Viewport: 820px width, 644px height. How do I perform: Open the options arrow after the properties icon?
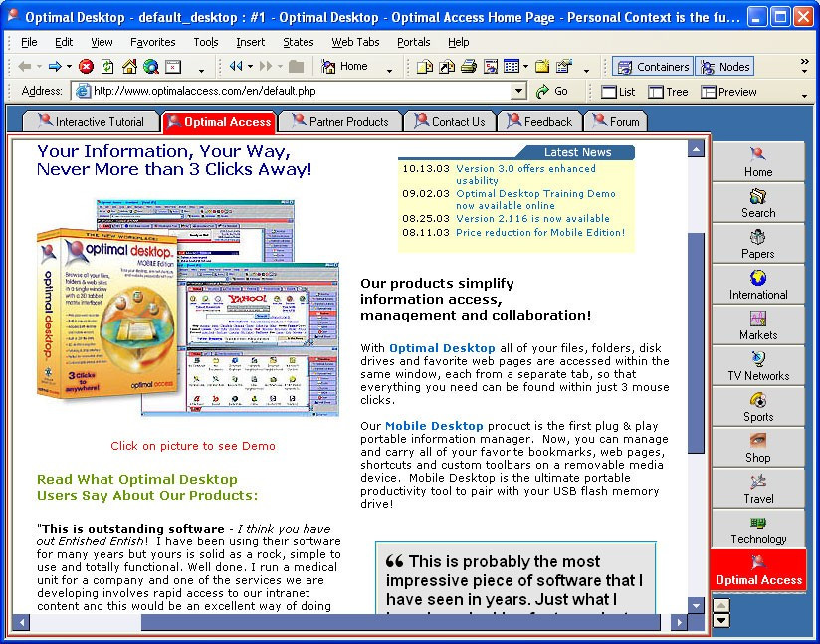[586, 70]
